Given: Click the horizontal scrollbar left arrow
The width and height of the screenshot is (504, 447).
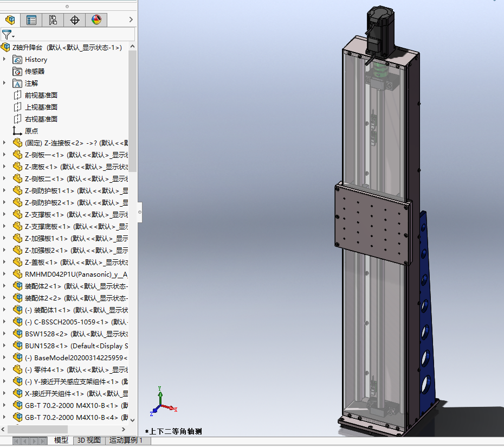Looking at the screenshot, I should [x=3, y=429].
